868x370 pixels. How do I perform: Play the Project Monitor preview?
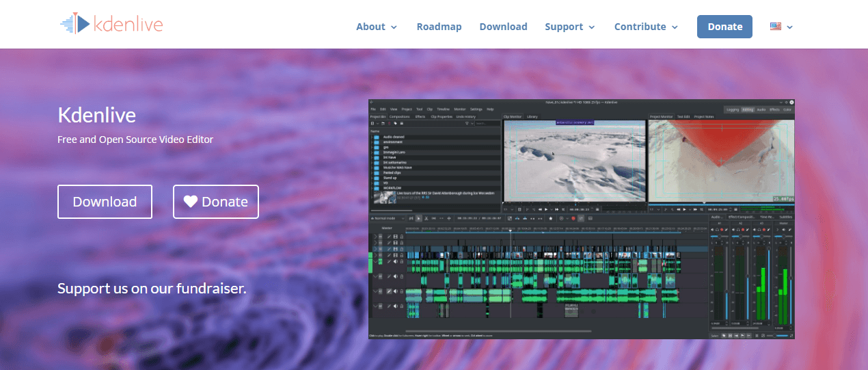coord(684,209)
